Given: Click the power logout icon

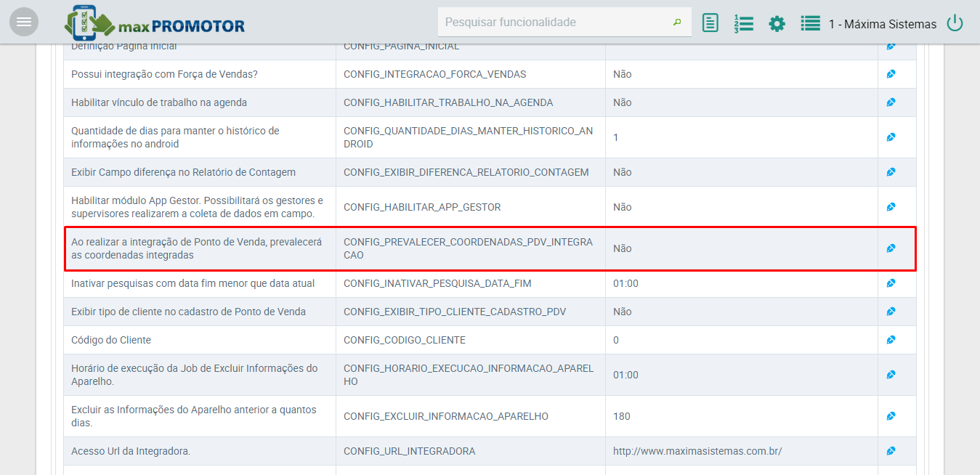Looking at the screenshot, I should pyautogui.click(x=955, y=23).
